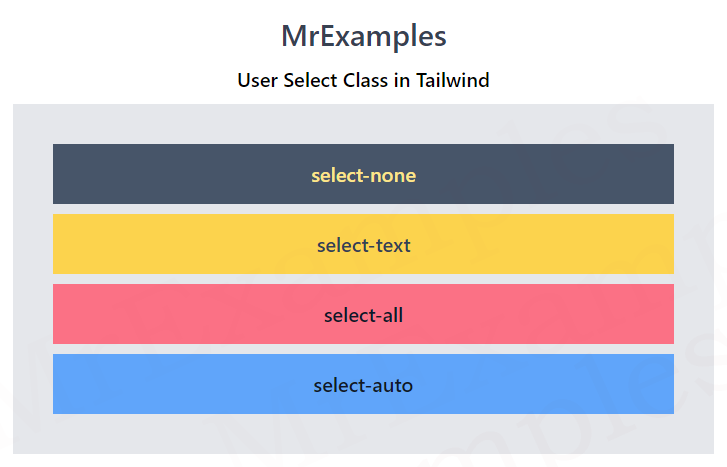Click the select-auto label text
This screenshot has height=467, width=727.
pyautogui.click(x=364, y=385)
